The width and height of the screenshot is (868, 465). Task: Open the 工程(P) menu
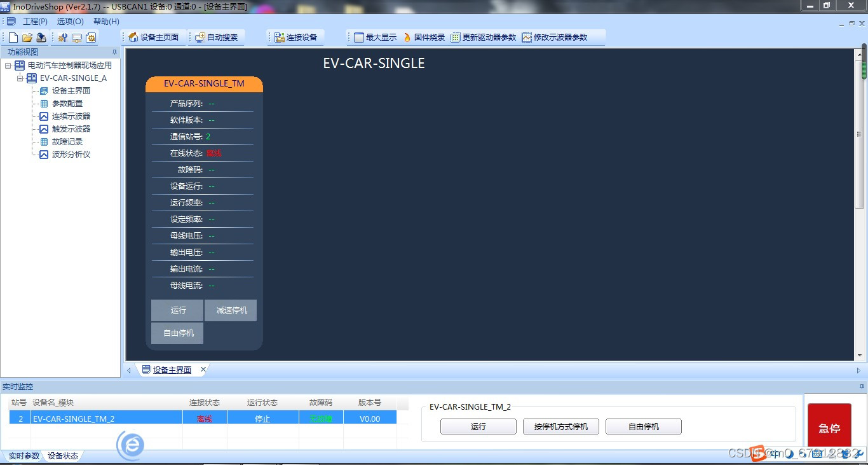(x=35, y=22)
